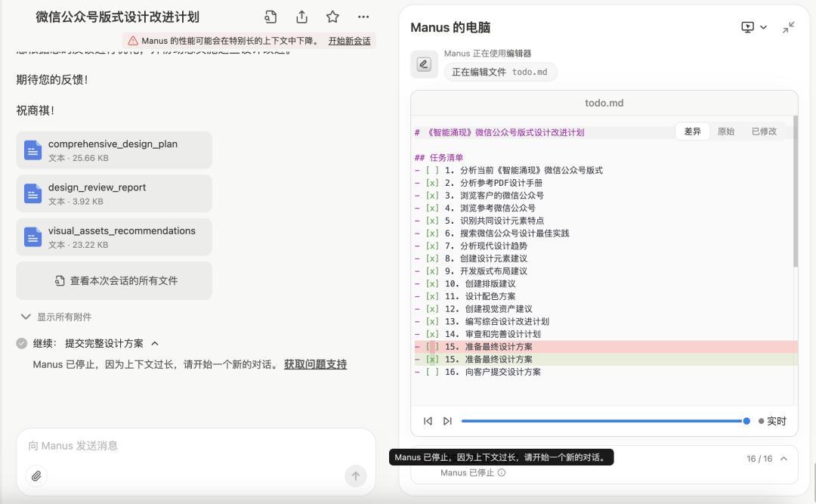This screenshot has height=504, width=816.
Task: Collapse Manus computer panel with shrink arrows
Action: 788,27
